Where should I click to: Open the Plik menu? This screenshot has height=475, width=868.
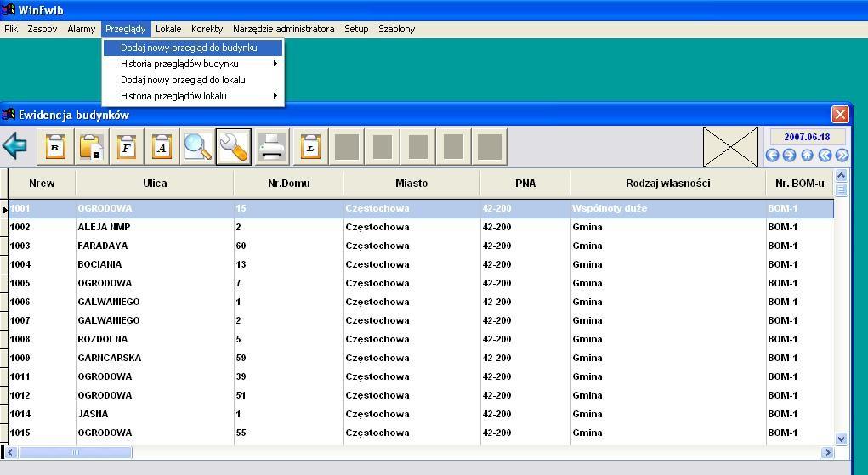tap(11, 29)
